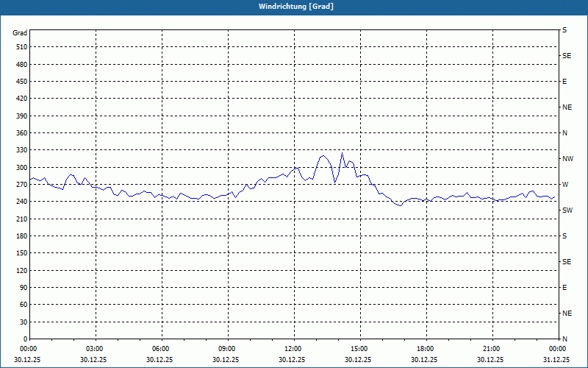Pick the 390 y-axis value
This screenshot has width=588, height=368.
point(22,116)
